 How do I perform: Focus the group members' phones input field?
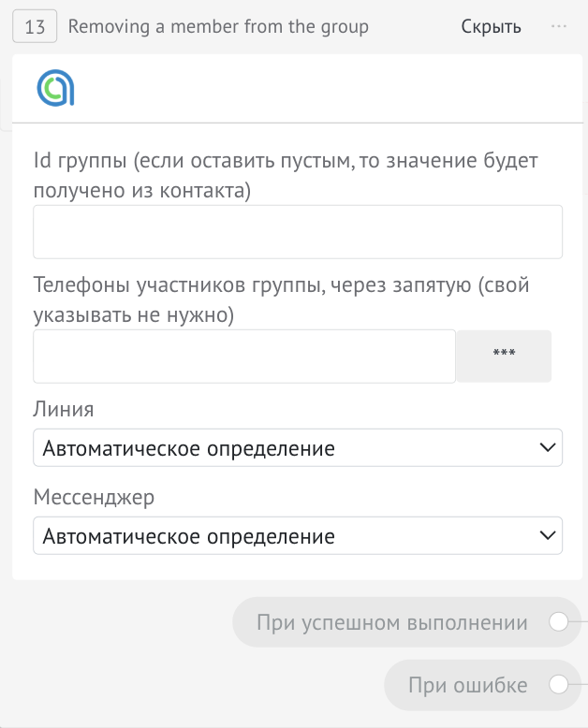pyautogui.click(x=243, y=357)
